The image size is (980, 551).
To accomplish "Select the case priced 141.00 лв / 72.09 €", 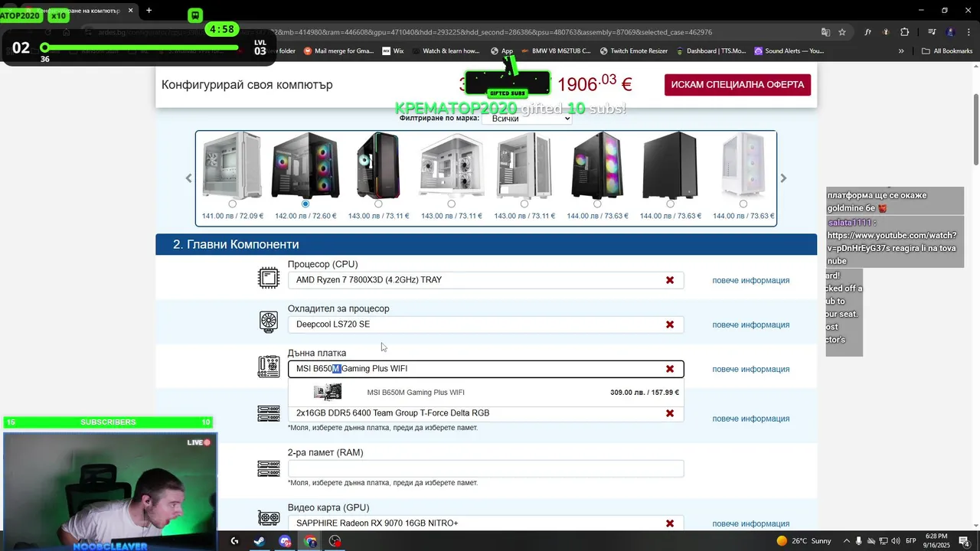I will click(x=233, y=204).
